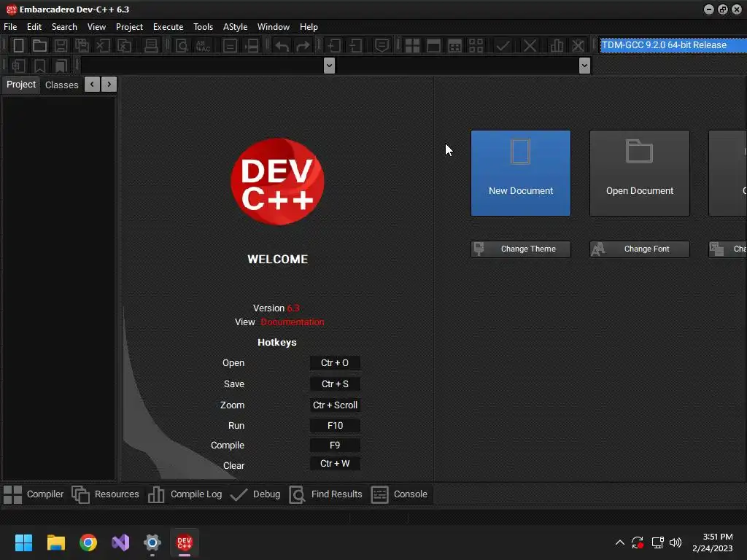Open the Debug bottom tab
The image size is (747, 560).
tap(255, 494)
